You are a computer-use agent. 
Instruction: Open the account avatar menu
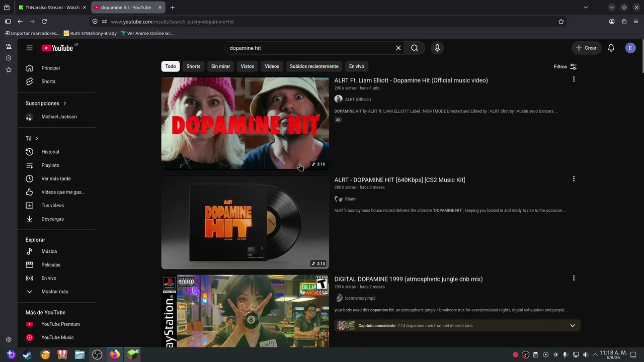(630, 48)
